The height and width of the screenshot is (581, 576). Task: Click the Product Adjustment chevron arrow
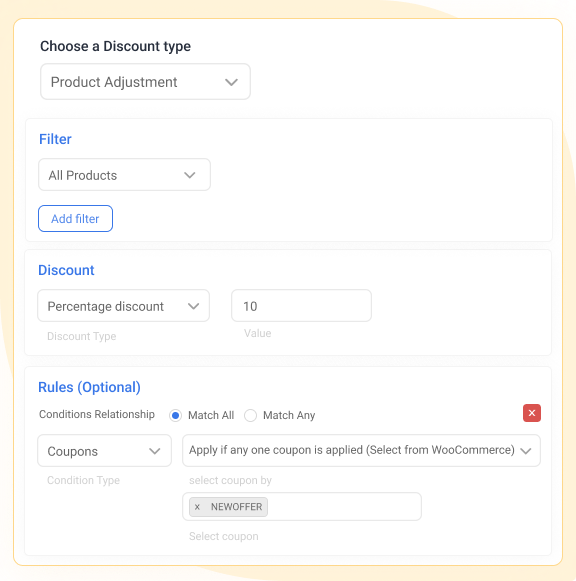(x=231, y=82)
